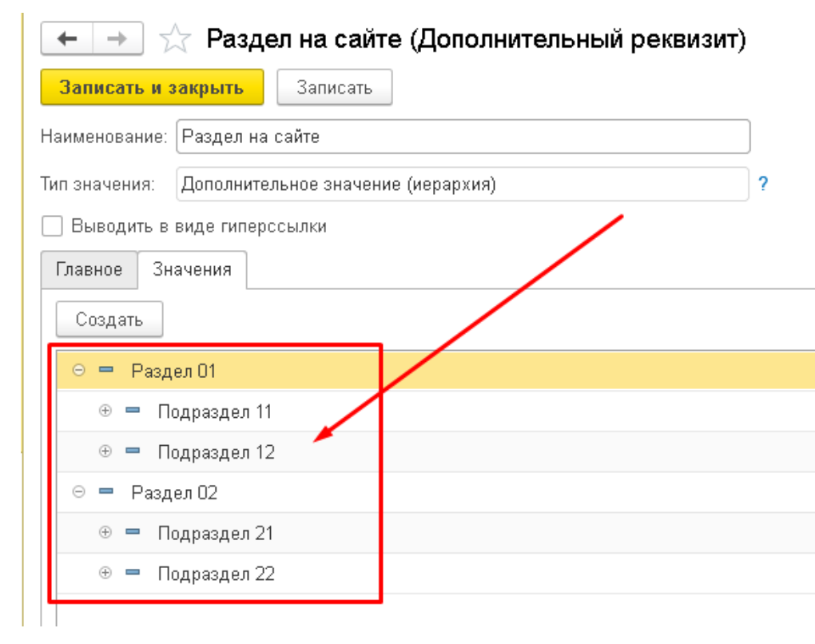Image resolution: width=815 pixels, height=644 pixels.
Task: Expand the Подраздел 22 node
Action: [x=105, y=573]
